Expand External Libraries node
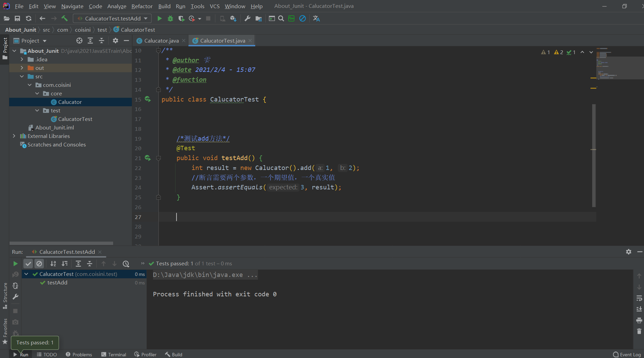The height and width of the screenshot is (358, 644). (14, 136)
